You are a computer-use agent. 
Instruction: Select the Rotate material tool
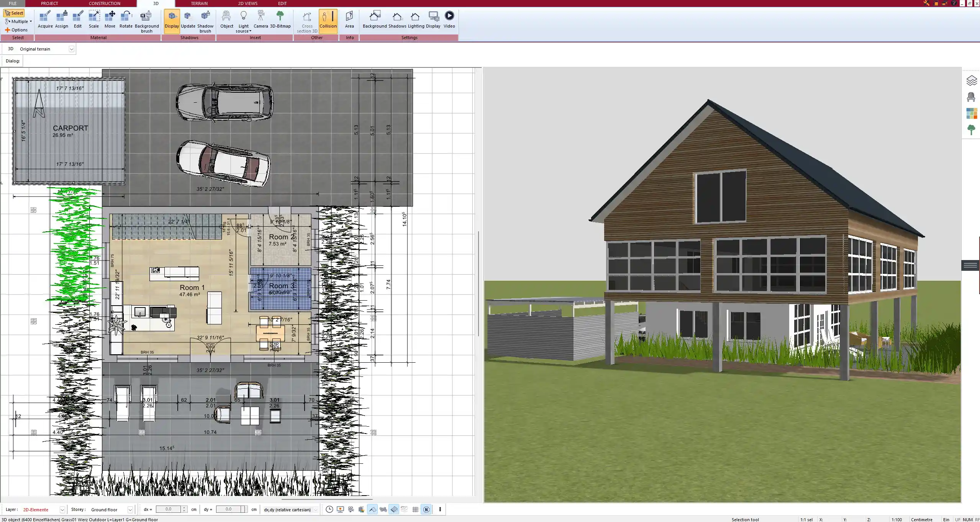point(126,20)
